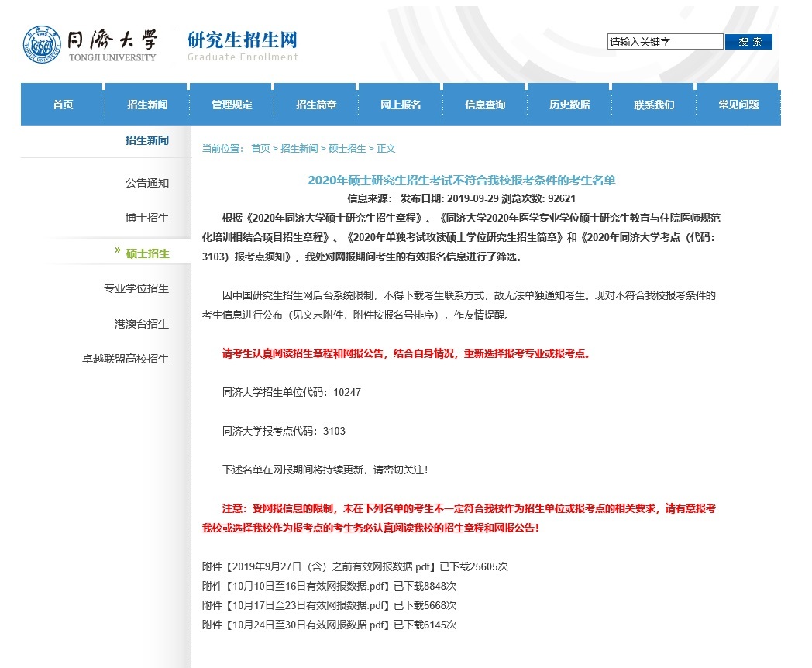Click the Tongji University round emblem logo

tap(41, 44)
